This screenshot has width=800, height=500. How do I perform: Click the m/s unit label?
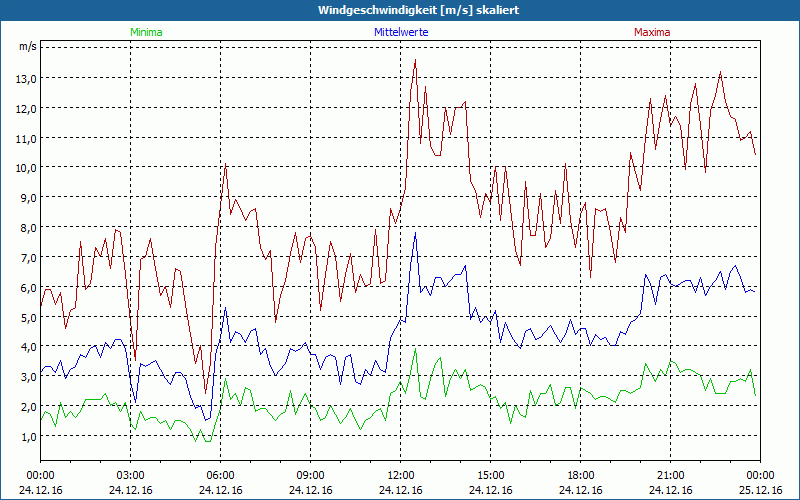pos(28,46)
